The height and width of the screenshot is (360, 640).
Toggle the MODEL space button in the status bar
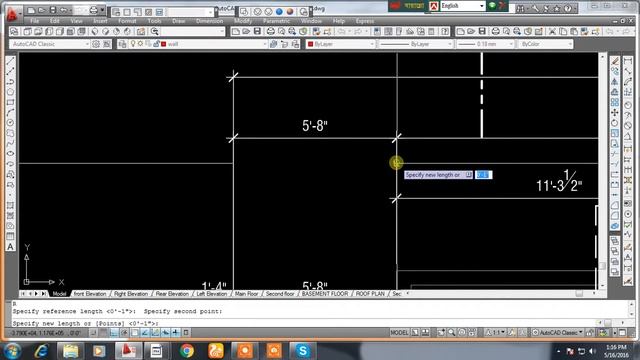click(399, 333)
